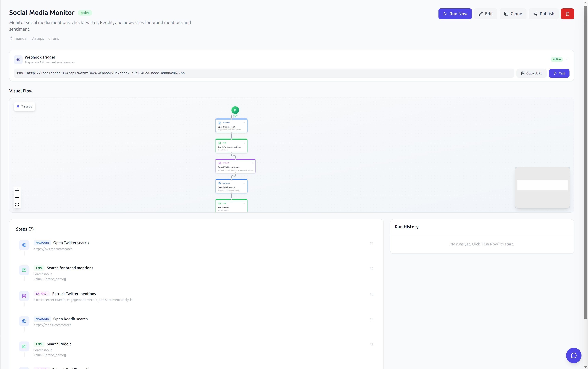
Task: Publish the workflow
Action: point(544,14)
